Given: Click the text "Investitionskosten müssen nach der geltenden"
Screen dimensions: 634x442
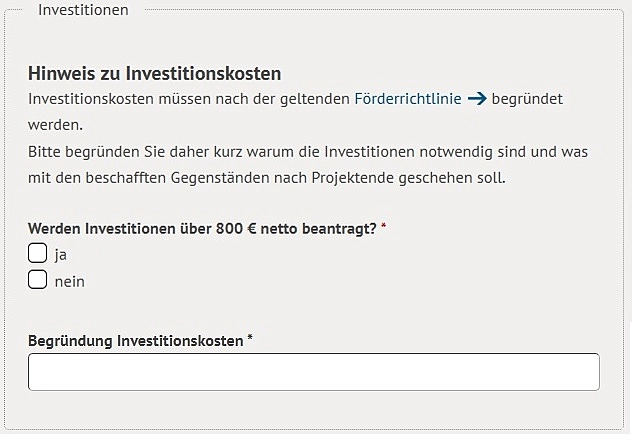Looking at the screenshot, I should [x=190, y=99].
